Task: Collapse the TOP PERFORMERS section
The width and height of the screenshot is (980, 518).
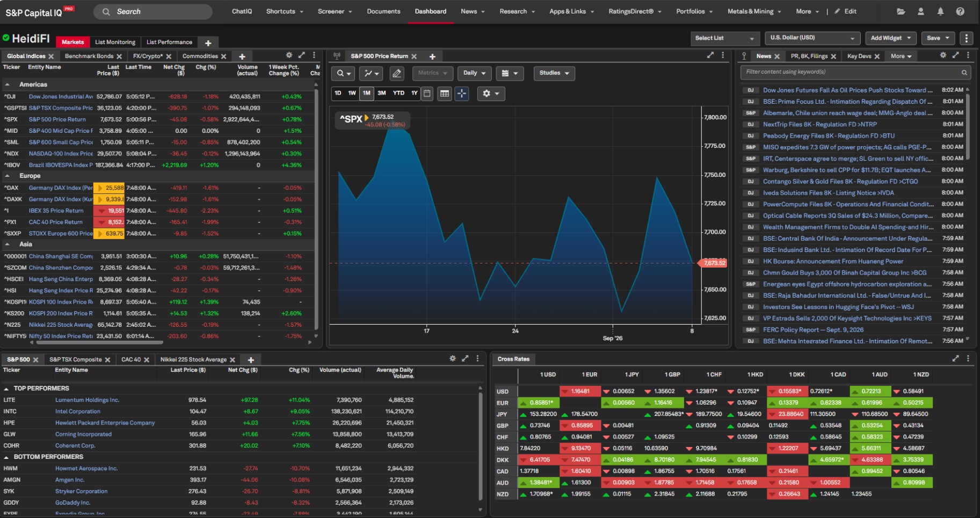Action: coord(6,388)
